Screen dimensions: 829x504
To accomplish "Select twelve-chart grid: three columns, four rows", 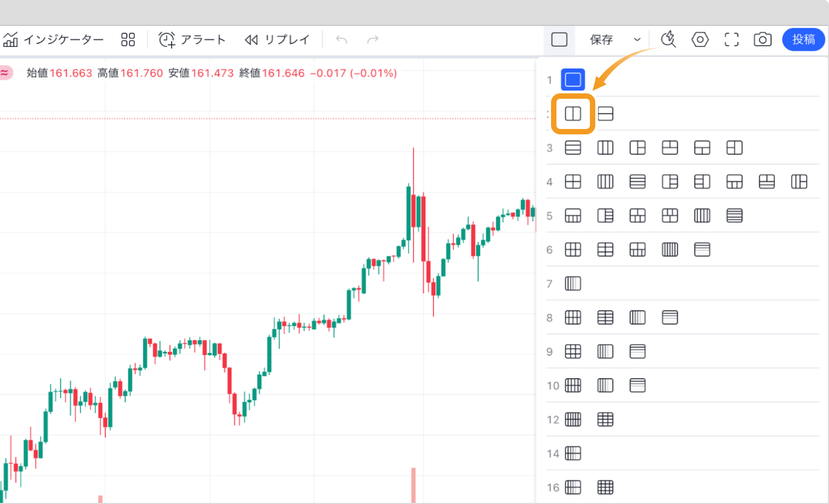I will (x=606, y=420).
